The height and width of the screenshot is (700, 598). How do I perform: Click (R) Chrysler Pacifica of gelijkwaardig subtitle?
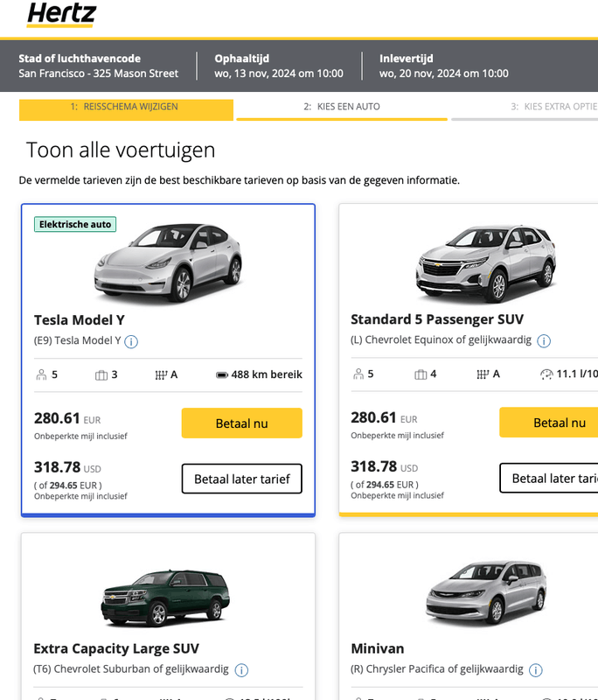click(x=437, y=668)
